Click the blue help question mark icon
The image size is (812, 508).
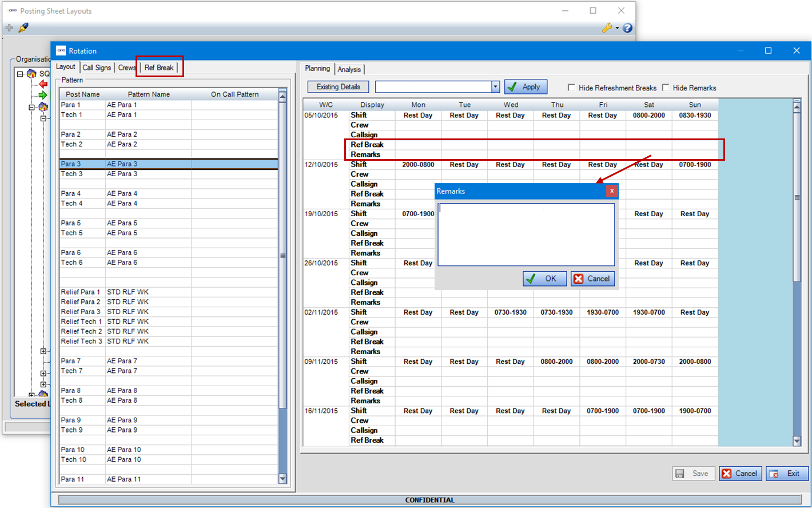coord(627,27)
